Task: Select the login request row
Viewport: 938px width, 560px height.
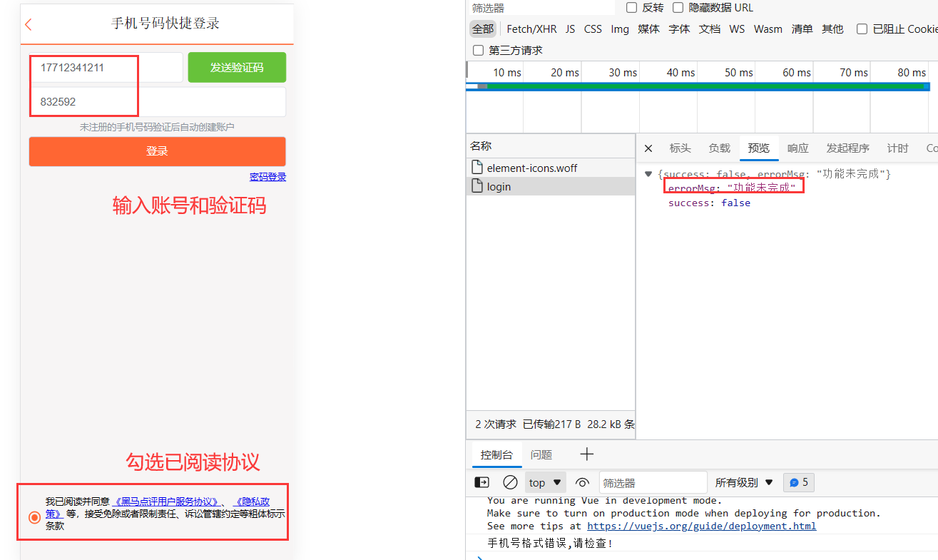Action: pos(551,186)
